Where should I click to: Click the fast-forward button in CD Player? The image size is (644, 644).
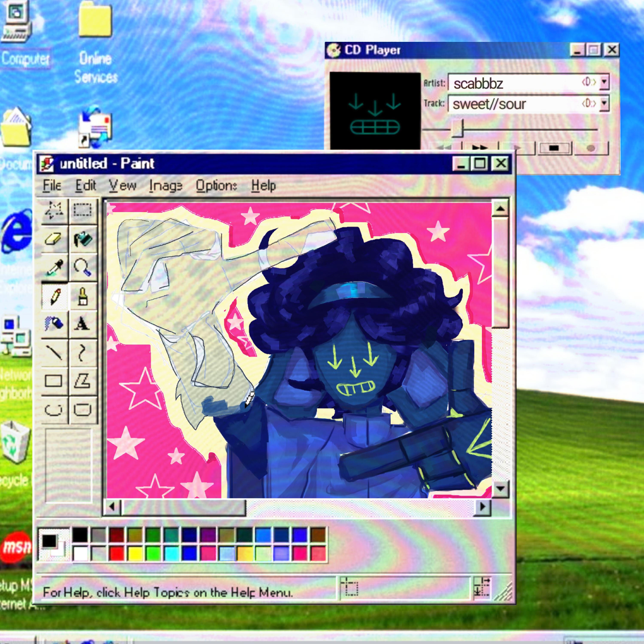coord(480,147)
